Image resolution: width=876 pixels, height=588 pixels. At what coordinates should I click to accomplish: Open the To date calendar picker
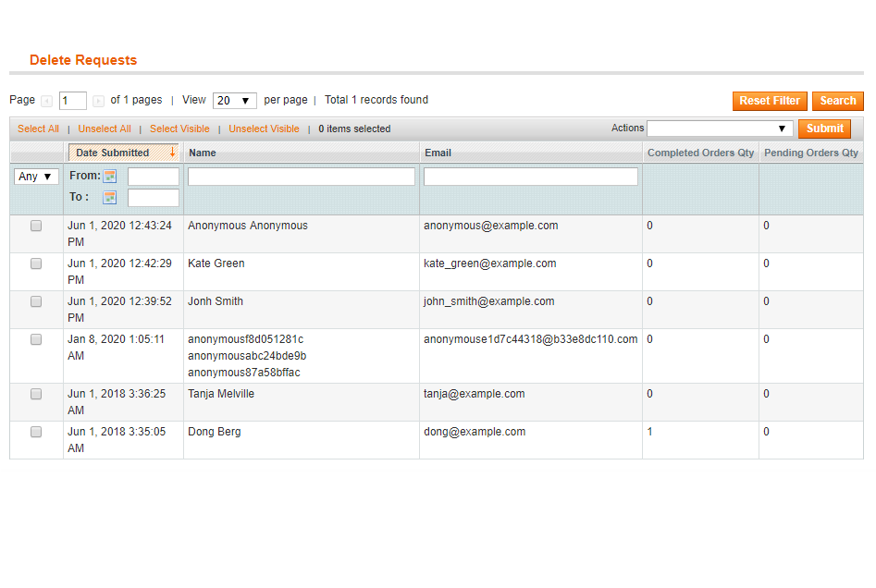(x=110, y=197)
